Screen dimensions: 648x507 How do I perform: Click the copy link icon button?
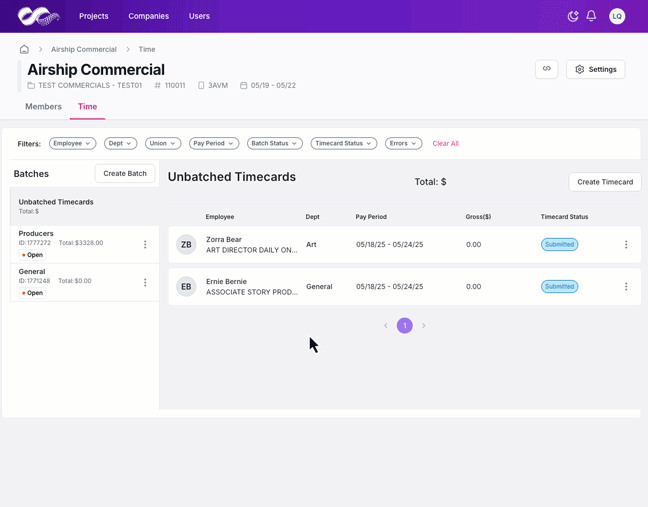coord(546,69)
